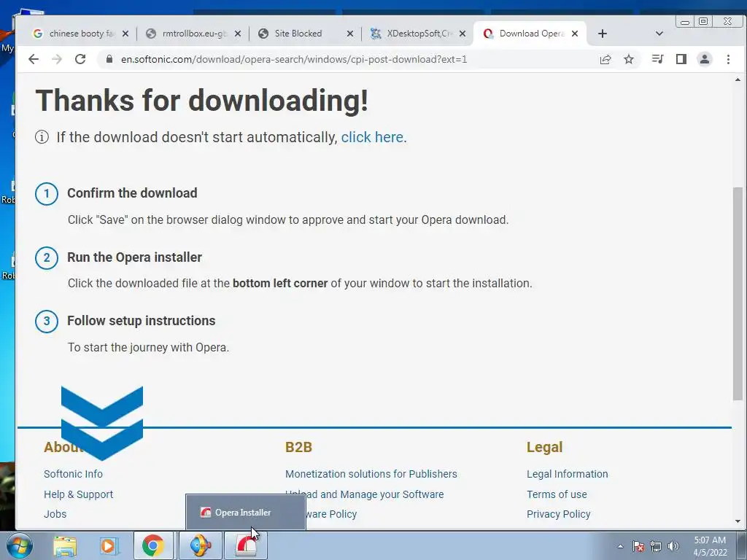Open the Terms of use link
Viewport: 747px width, 560px height.
click(557, 494)
